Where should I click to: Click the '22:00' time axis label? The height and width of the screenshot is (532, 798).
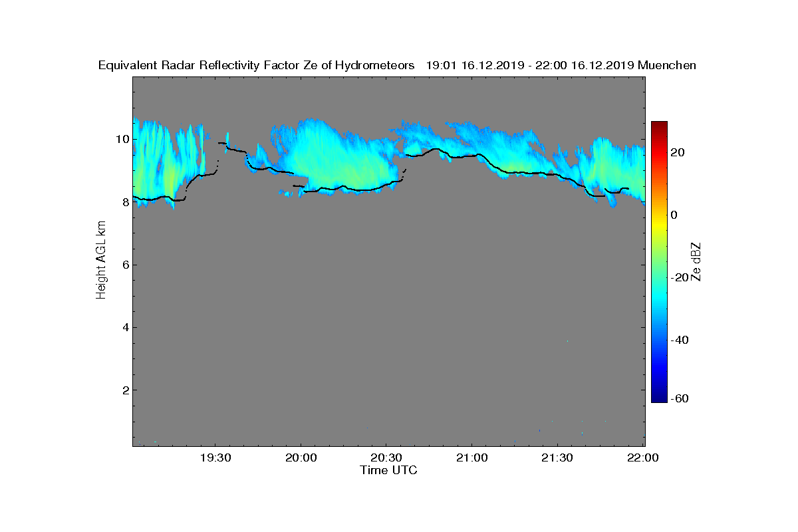pos(643,458)
